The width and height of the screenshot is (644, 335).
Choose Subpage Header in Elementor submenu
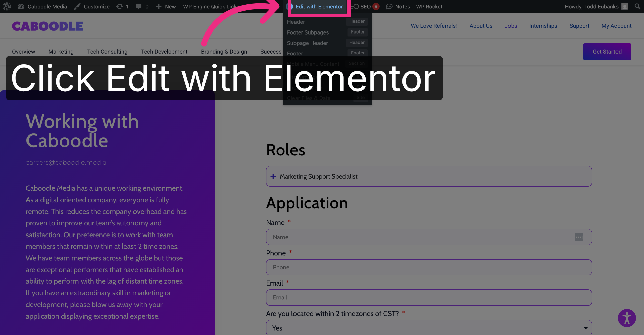click(x=327, y=43)
